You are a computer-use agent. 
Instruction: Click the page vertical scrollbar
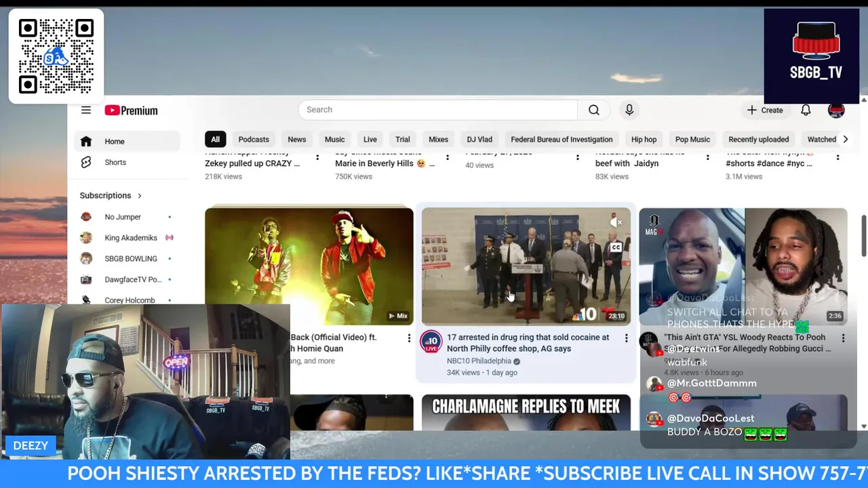pos(863,236)
